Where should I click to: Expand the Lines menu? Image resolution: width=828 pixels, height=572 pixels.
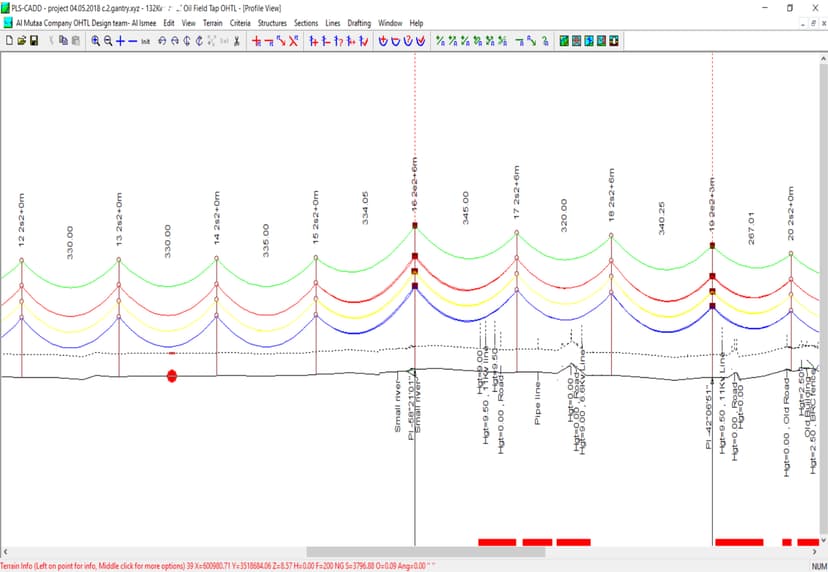pyautogui.click(x=333, y=22)
